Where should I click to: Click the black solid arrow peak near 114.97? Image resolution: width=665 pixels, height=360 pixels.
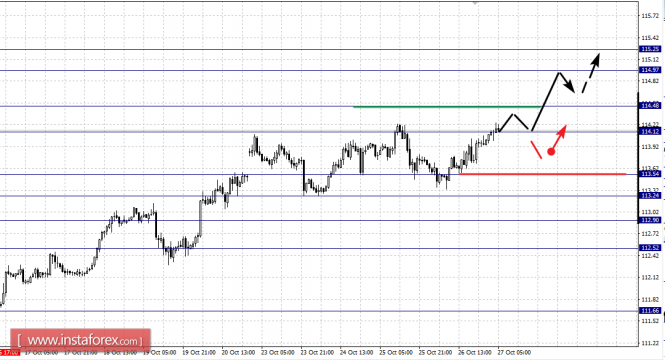[x=560, y=73]
